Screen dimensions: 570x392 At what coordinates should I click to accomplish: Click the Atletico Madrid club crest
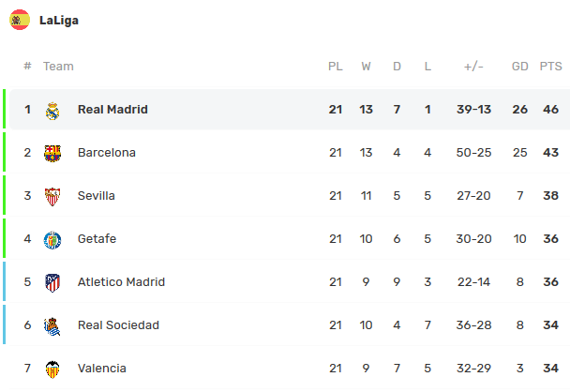tap(52, 282)
